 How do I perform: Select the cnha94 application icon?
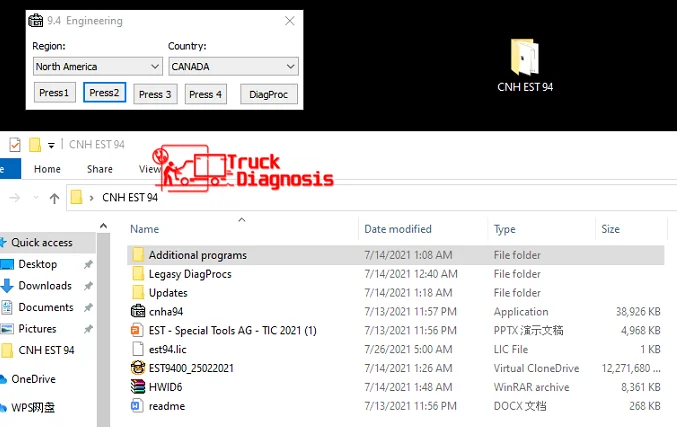pyautogui.click(x=138, y=311)
